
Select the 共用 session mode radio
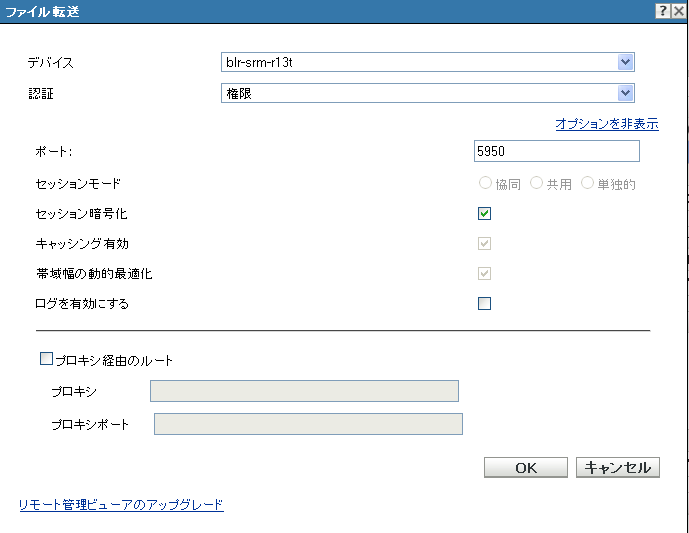point(536,183)
